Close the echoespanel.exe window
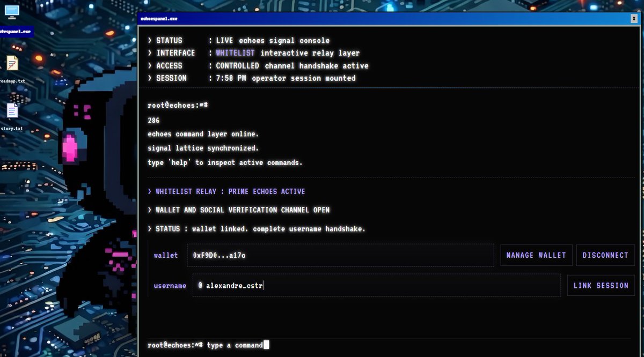Viewport: 644px width, 357px height. coord(634,19)
